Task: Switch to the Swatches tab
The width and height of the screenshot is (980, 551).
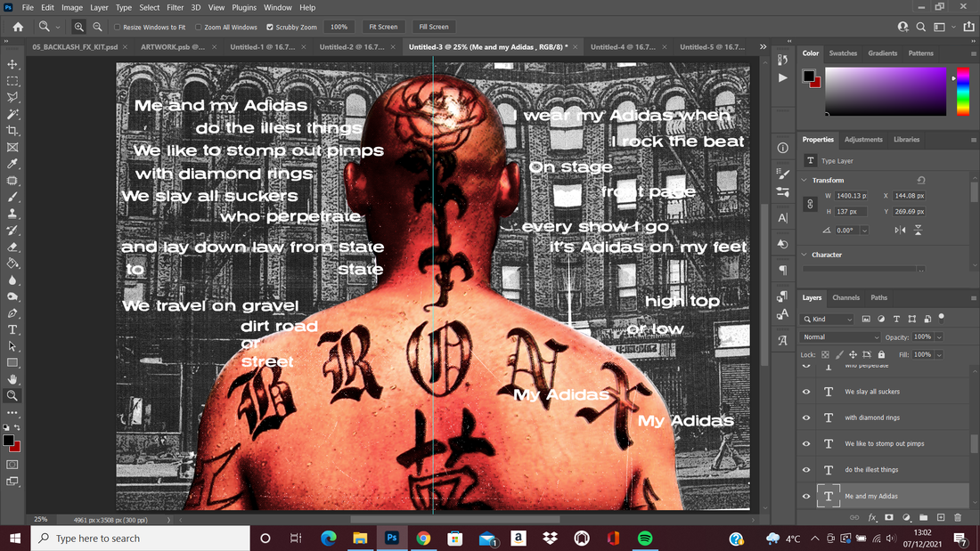Action: (x=843, y=53)
